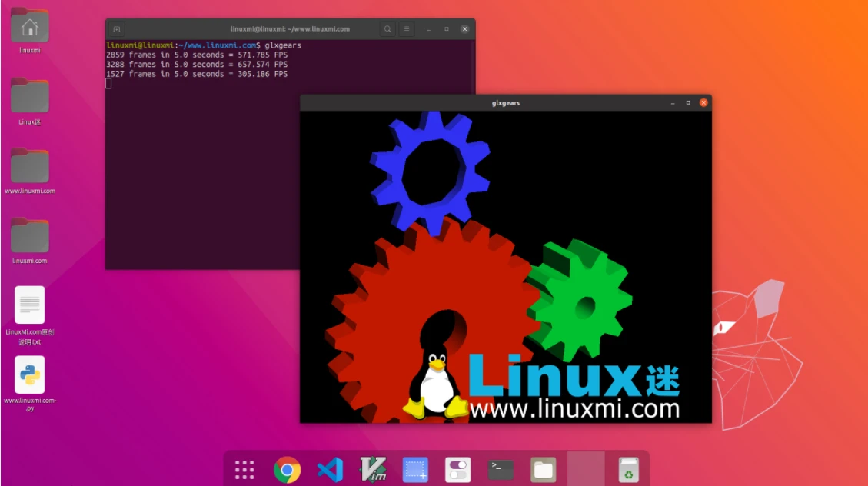Viewport: 868px width, 486px height.
Task: Click the '305.186 FPS' output line
Action: (x=197, y=74)
